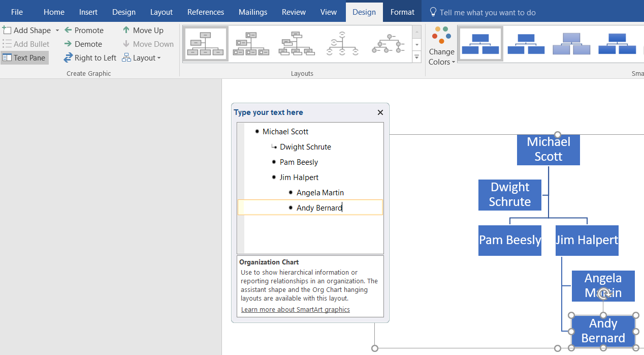Select Jim Halpert line in text pane
Screen dimensions: 644x355
[310, 177]
